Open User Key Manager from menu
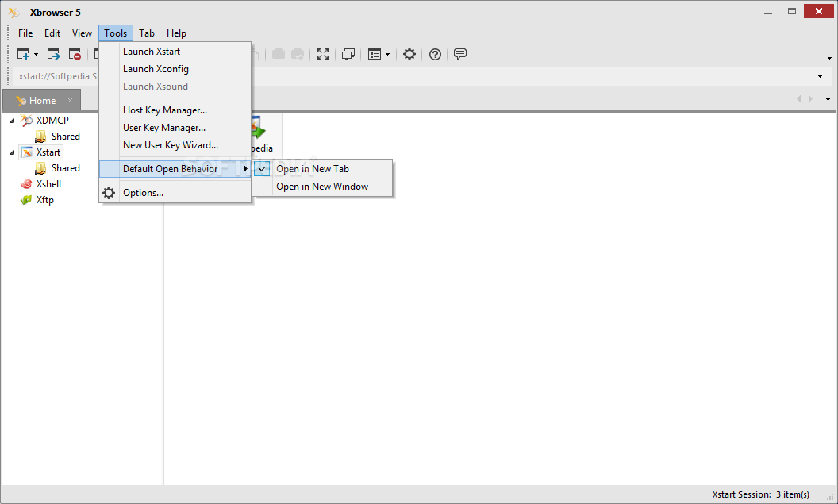This screenshot has width=838, height=504. pos(175,128)
